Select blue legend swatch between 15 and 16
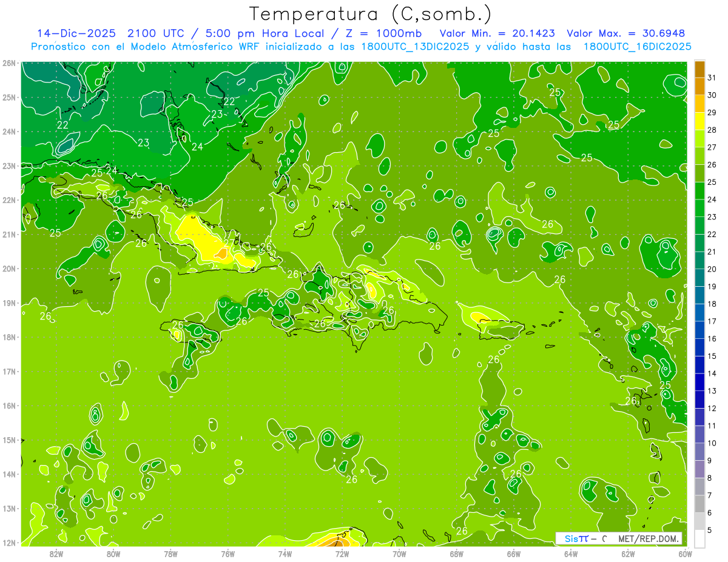This screenshot has width=728, height=562. click(x=699, y=348)
